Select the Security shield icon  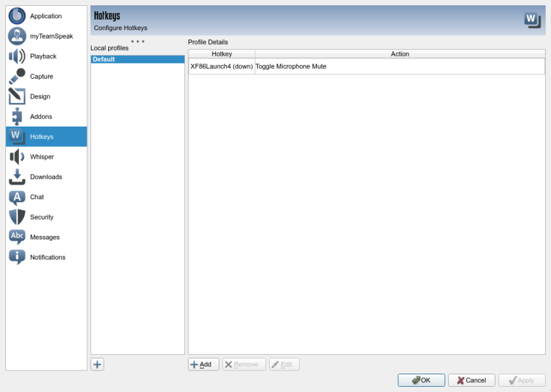(17, 217)
